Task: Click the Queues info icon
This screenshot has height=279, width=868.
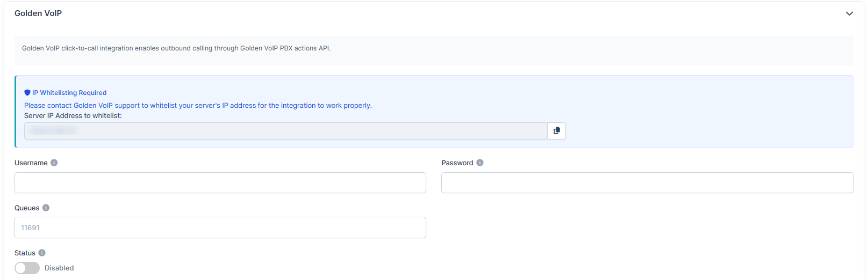Action: tap(46, 208)
